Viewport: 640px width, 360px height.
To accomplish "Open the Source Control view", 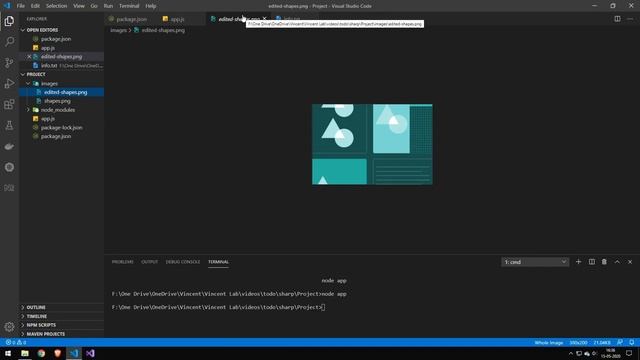I will click(9, 62).
